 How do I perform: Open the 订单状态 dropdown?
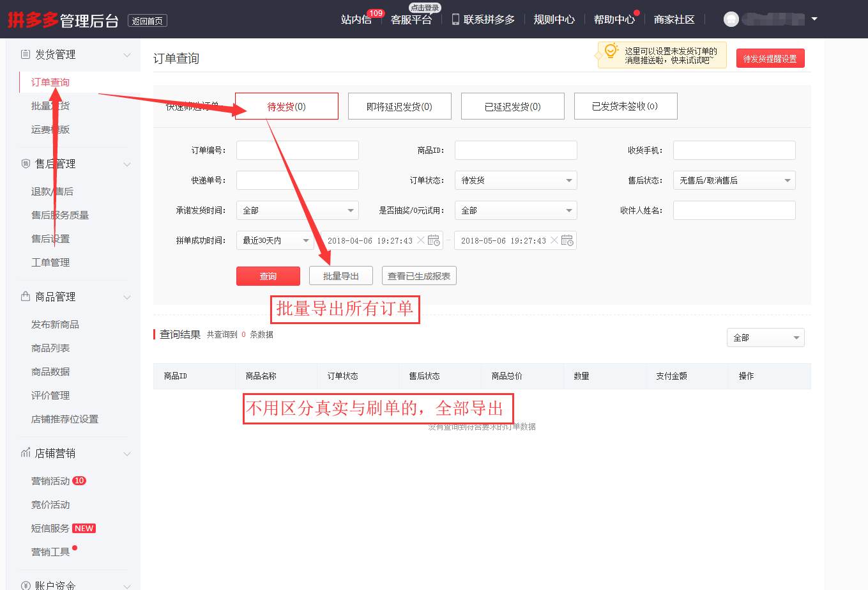516,180
